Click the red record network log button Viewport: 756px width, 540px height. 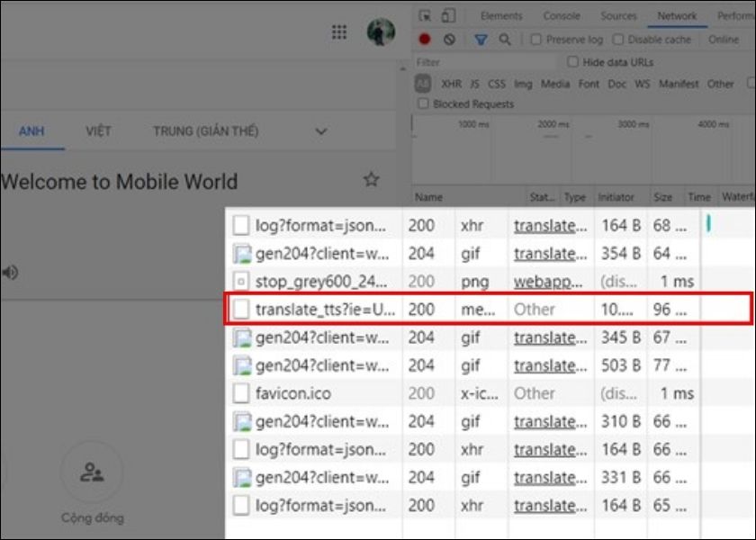(425, 40)
